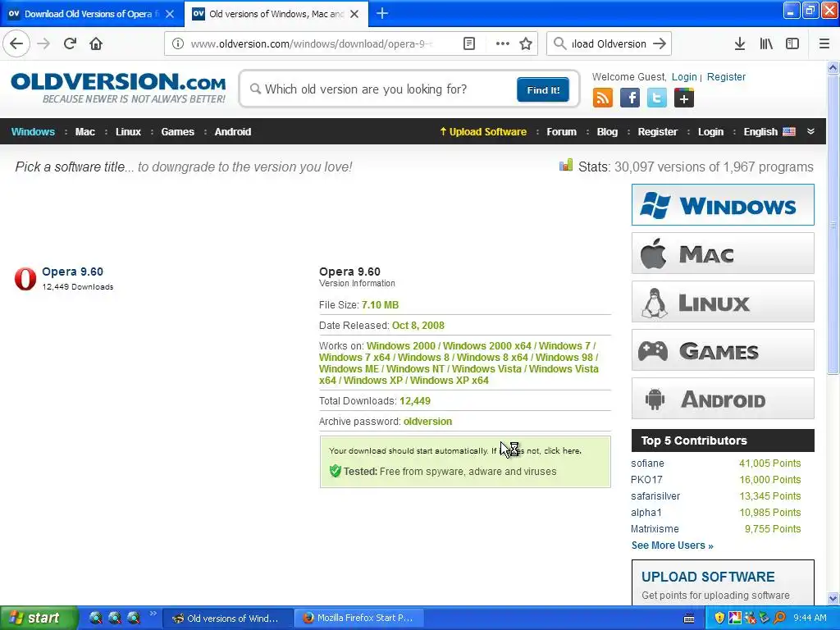840x630 pixels.
Task: Open the Mac nav menu item
Action: click(x=84, y=132)
